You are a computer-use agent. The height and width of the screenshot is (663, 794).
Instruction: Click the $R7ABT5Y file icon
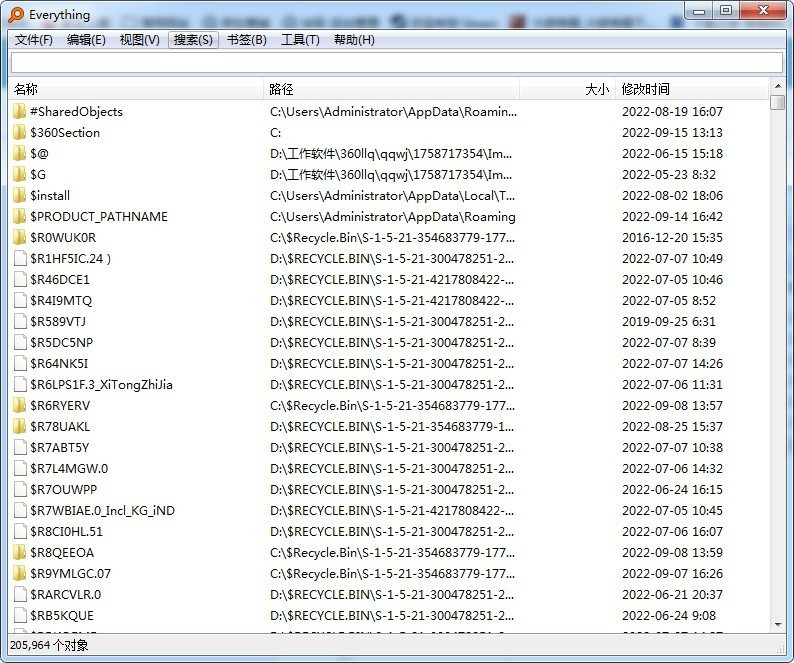point(20,448)
